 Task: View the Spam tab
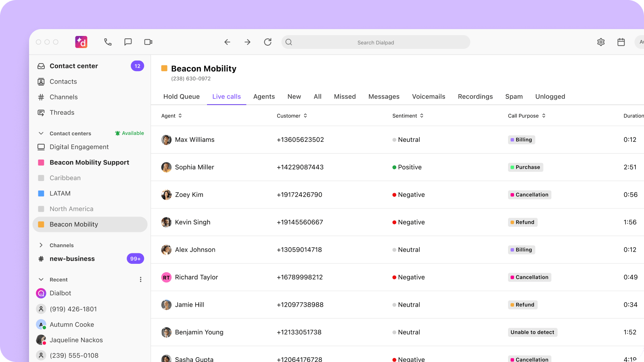pos(514,97)
